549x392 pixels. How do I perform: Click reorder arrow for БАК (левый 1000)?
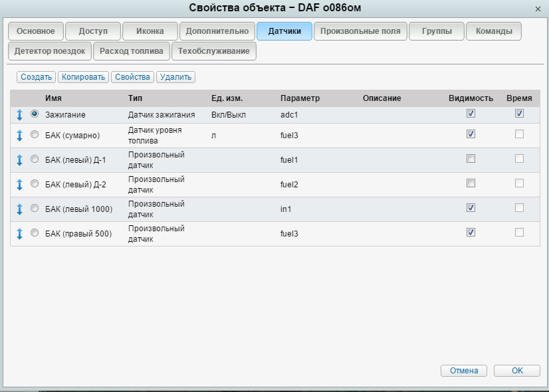click(x=20, y=209)
